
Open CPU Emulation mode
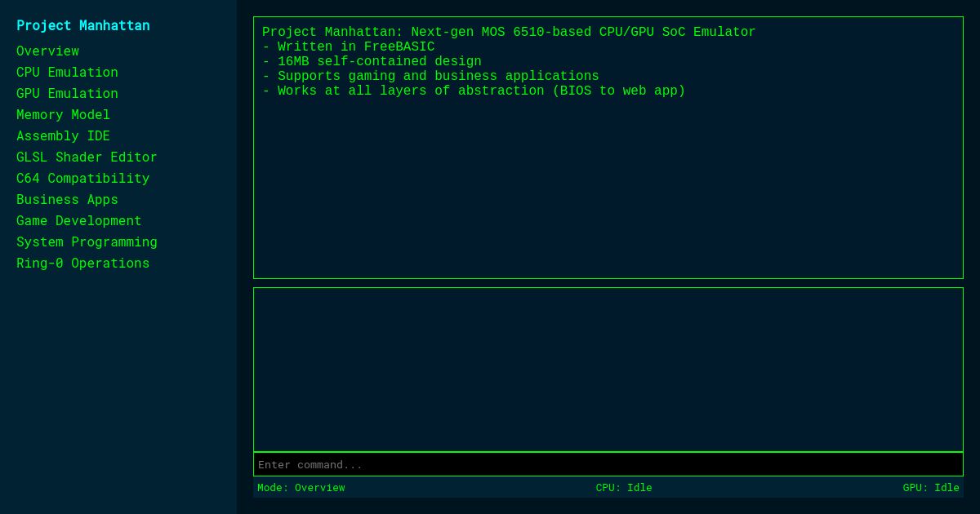point(67,72)
